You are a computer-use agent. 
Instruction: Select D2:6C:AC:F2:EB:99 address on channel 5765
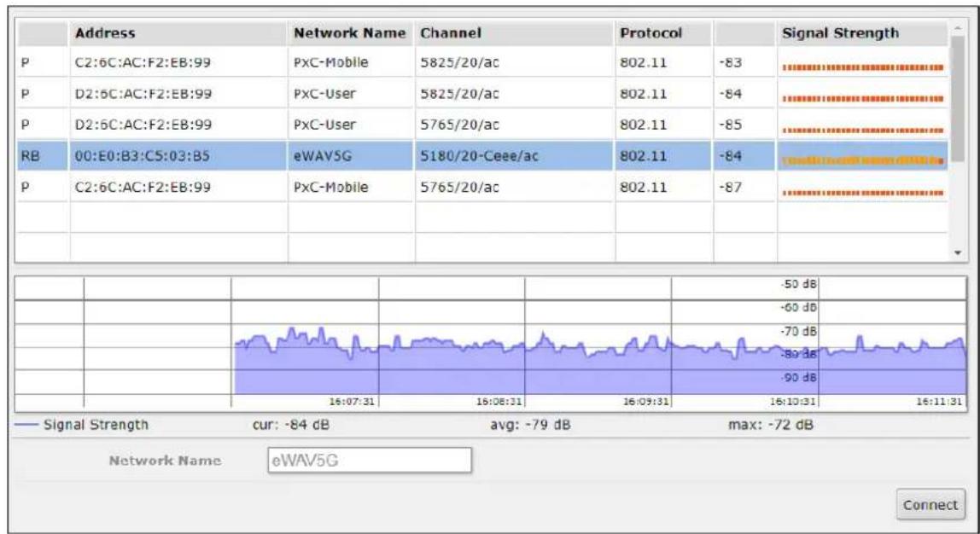coord(143,125)
